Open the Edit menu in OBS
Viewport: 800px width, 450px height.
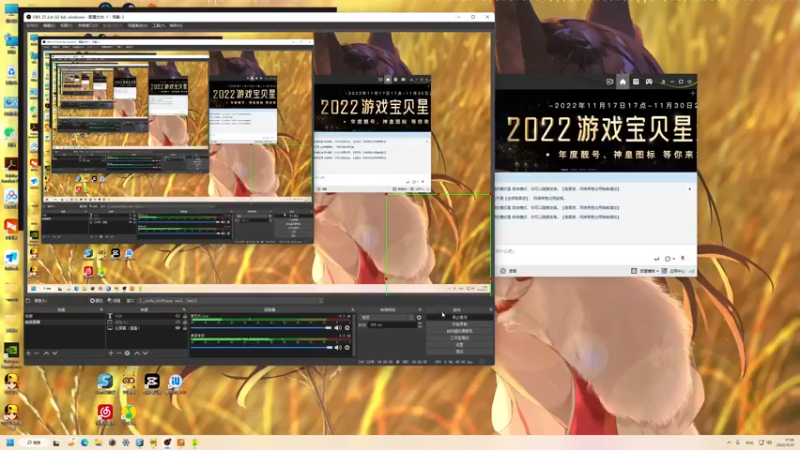pyautogui.click(x=49, y=26)
